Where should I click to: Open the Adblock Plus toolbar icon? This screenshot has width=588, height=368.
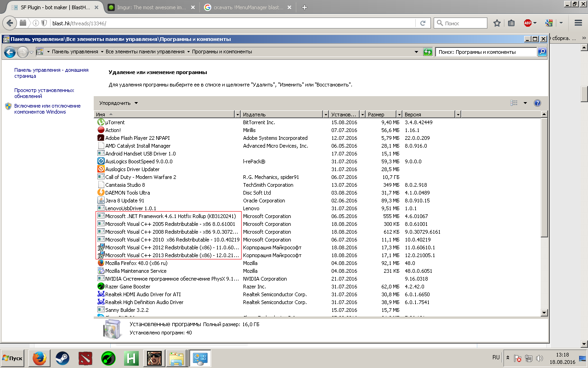528,23
